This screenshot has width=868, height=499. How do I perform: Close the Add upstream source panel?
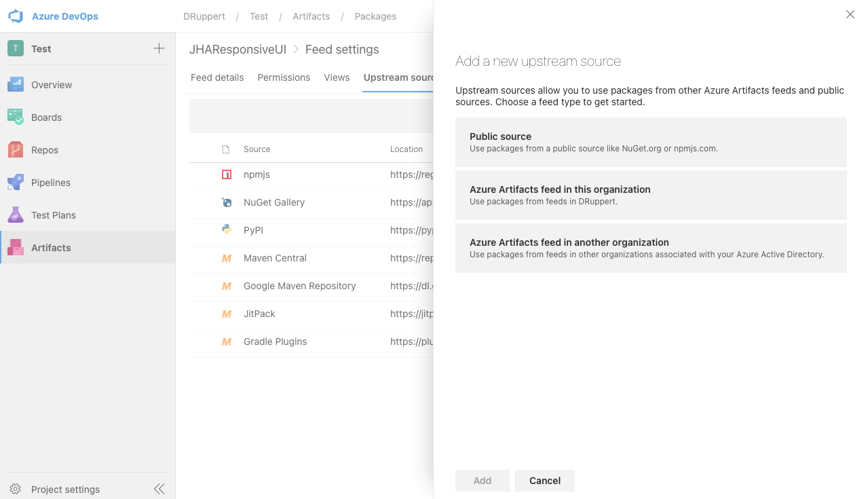[850, 14]
